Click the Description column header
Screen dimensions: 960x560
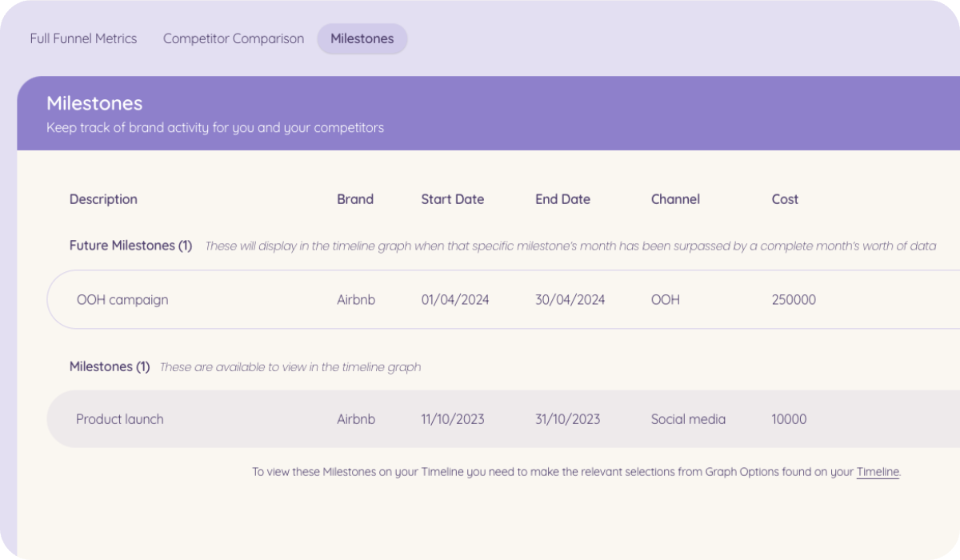(x=103, y=199)
